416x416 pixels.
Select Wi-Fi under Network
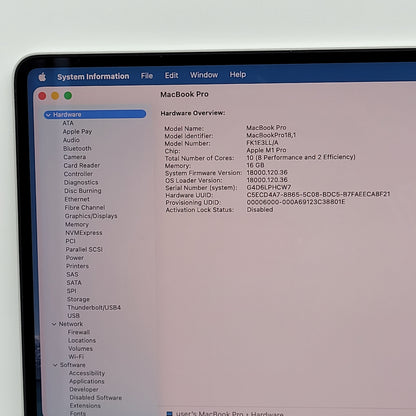point(76,357)
